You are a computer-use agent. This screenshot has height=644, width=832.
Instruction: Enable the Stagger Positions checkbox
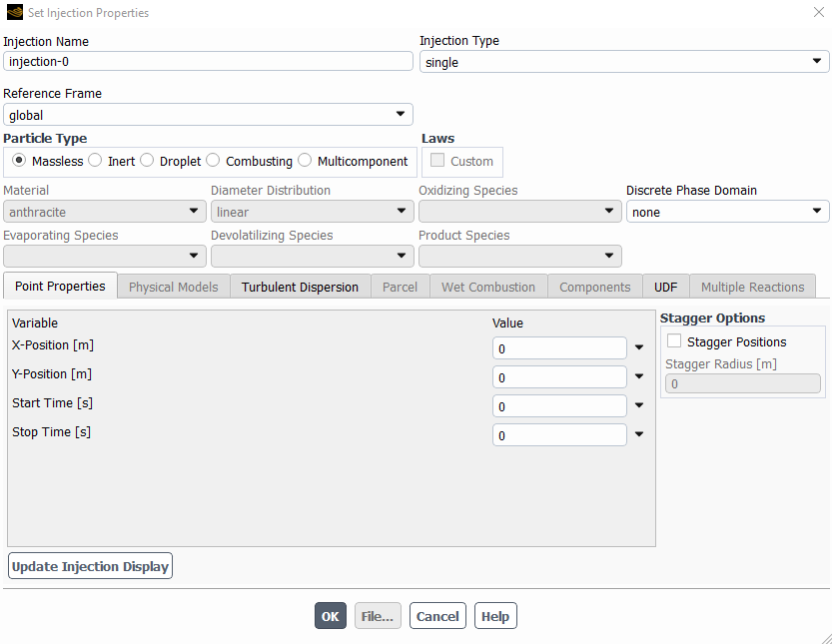(x=674, y=341)
